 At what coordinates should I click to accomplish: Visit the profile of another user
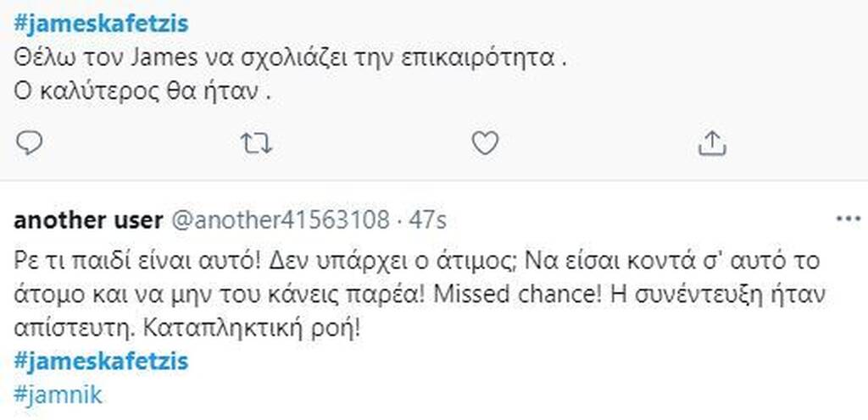(x=88, y=220)
